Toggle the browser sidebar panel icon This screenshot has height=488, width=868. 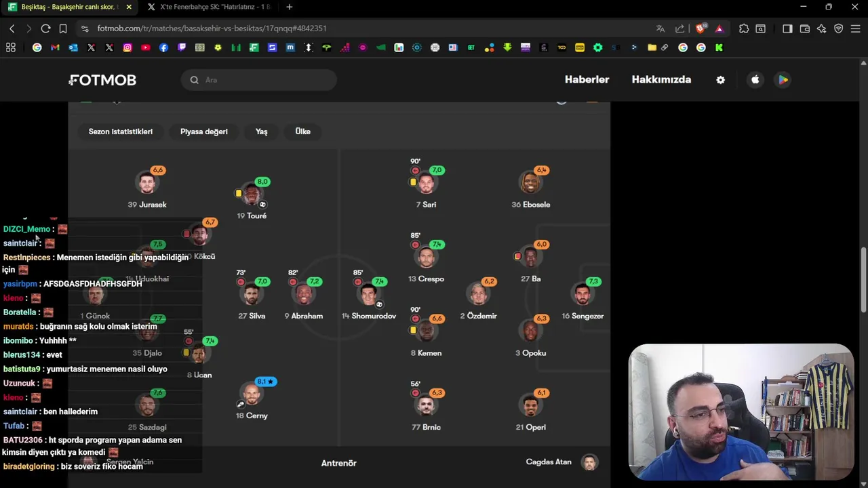pyautogui.click(x=787, y=28)
